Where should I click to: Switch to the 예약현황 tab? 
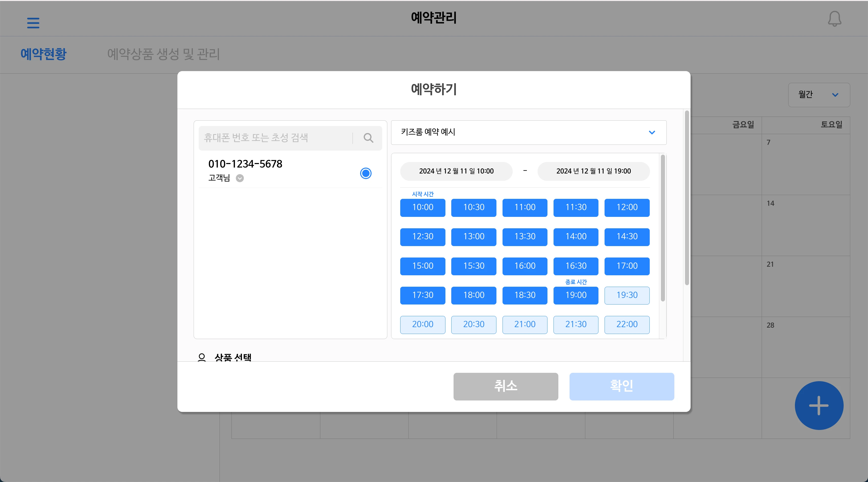(x=43, y=54)
